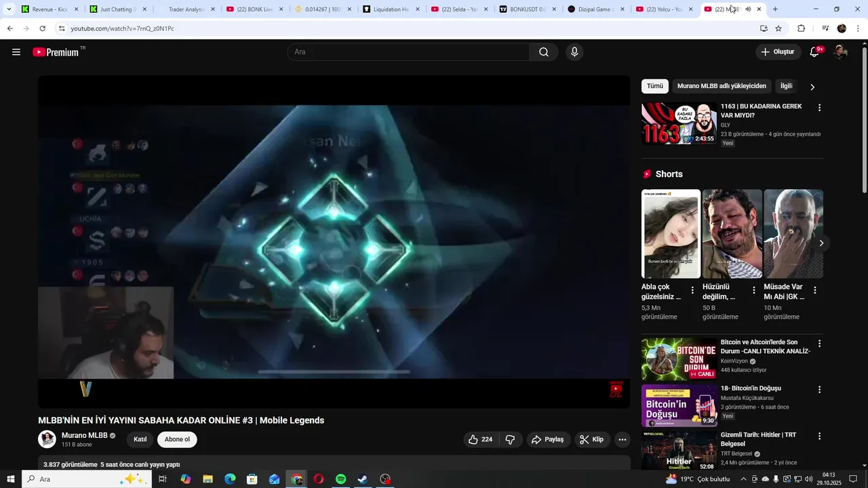
Task: Switch to the Liquidation Heatmap tab
Action: (391, 9)
